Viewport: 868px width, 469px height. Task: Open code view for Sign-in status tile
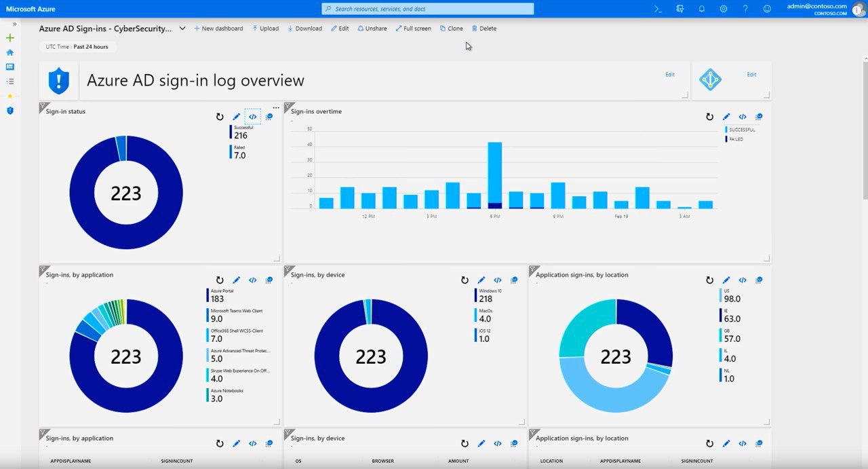[x=252, y=117]
